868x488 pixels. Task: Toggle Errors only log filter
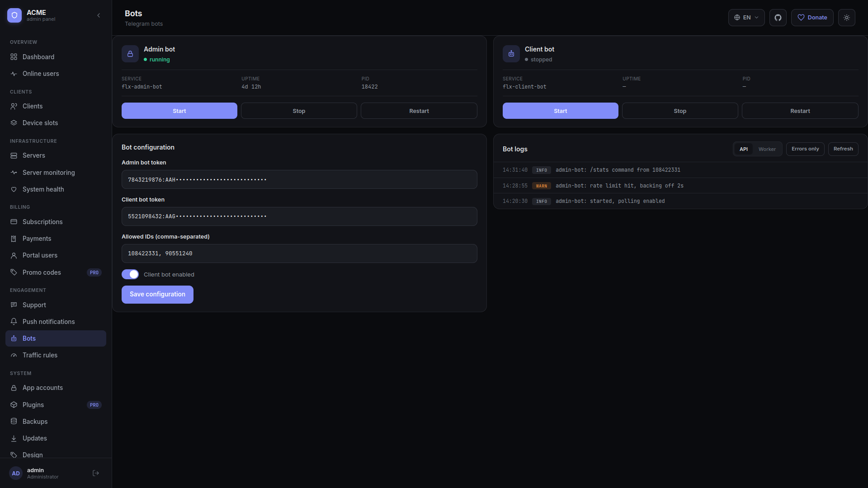pos(805,149)
